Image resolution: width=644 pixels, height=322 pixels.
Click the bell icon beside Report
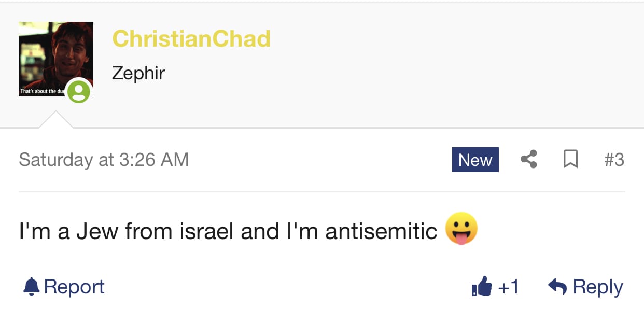pos(32,286)
